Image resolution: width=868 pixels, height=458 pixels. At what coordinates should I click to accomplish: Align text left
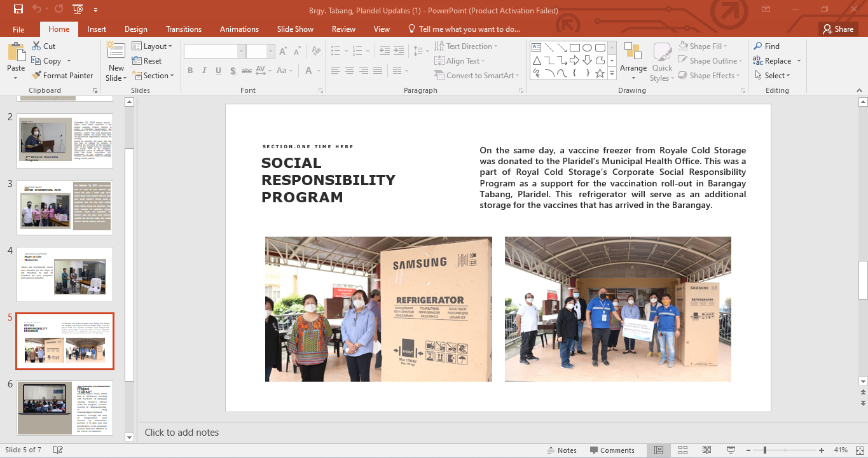335,71
